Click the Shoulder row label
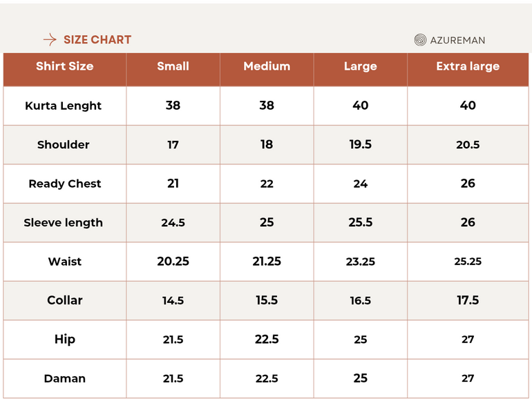The width and height of the screenshot is (532, 399). click(x=64, y=144)
